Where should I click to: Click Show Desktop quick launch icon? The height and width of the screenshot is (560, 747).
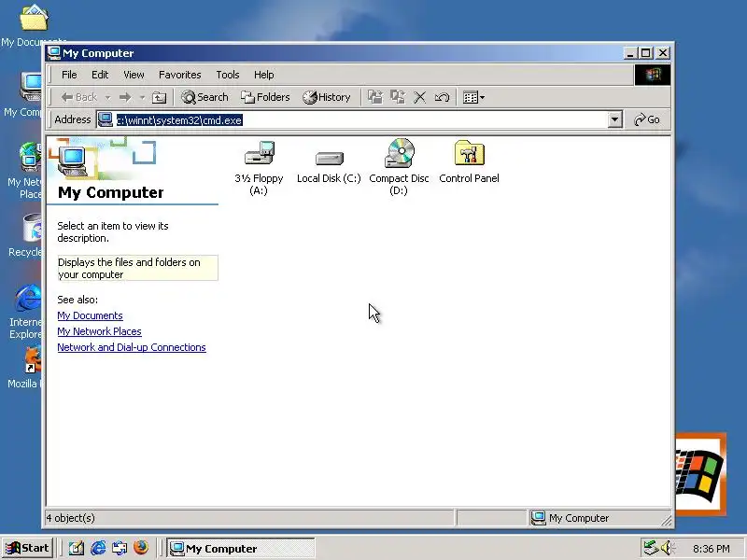click(x=77, y=548)
